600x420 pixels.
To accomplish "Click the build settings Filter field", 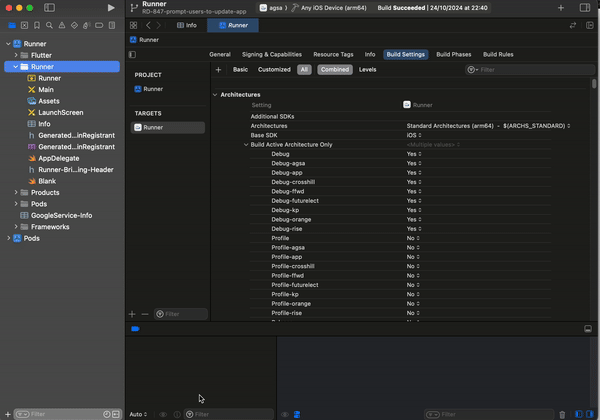I will click(530, 70).
